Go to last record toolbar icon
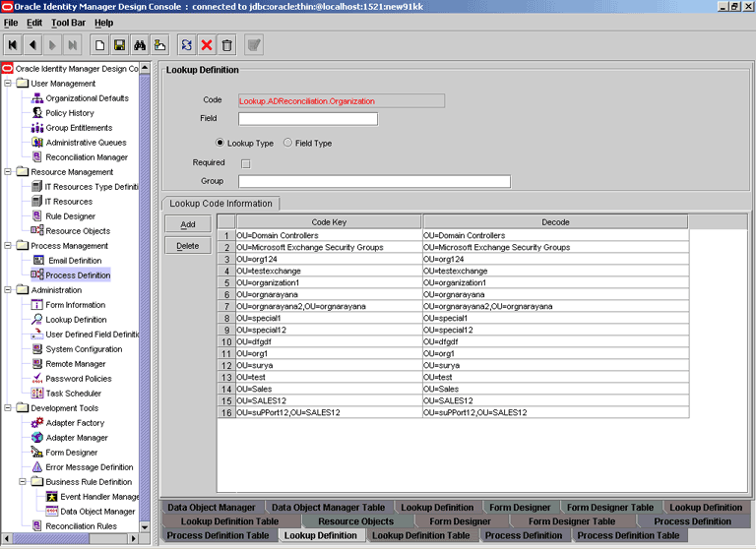 point(72,45)
